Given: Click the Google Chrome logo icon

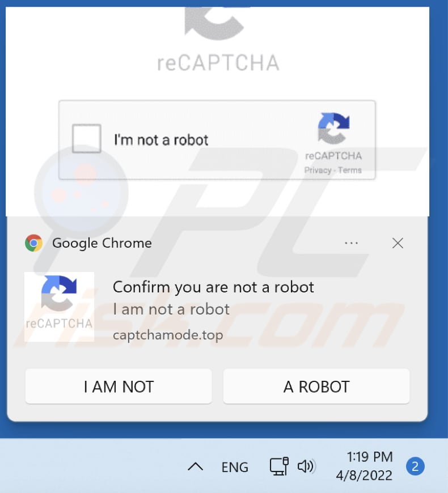Looking at the screenshot, I should (33, 243).
